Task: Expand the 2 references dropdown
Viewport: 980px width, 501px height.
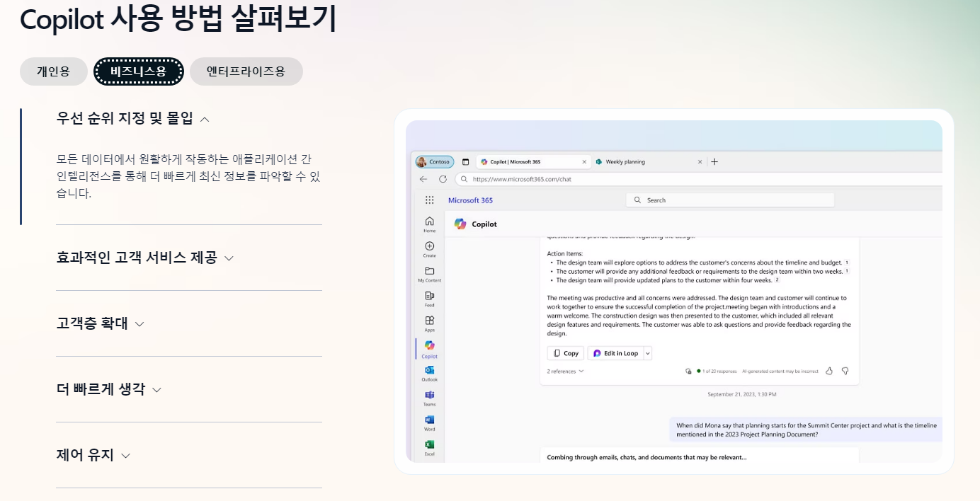Action: [565, 371]
